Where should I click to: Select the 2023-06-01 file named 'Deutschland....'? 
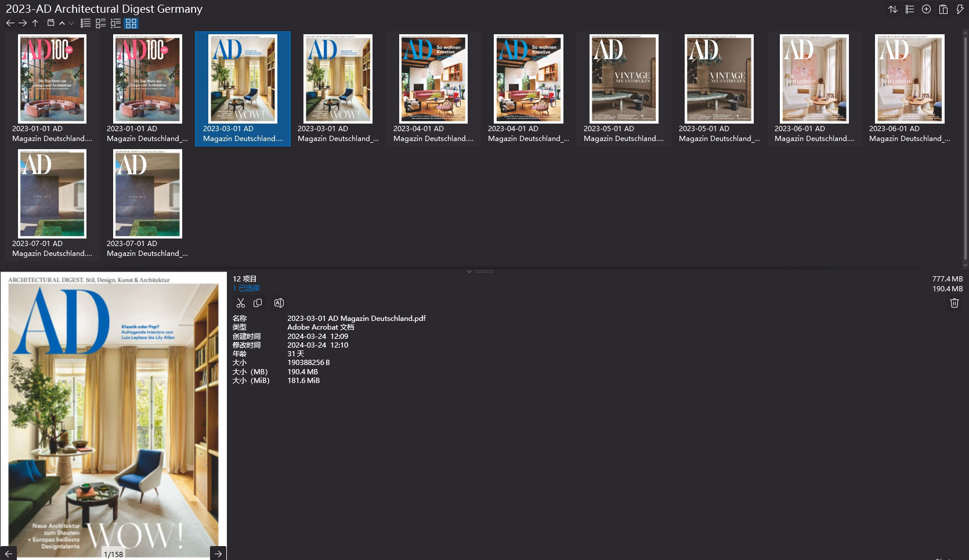click(x=815, y=89)
